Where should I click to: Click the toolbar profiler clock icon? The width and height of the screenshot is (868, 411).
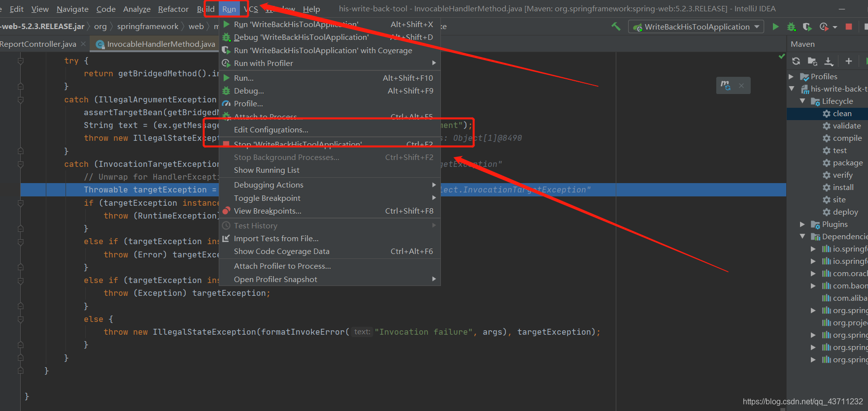tap(824, 27)
